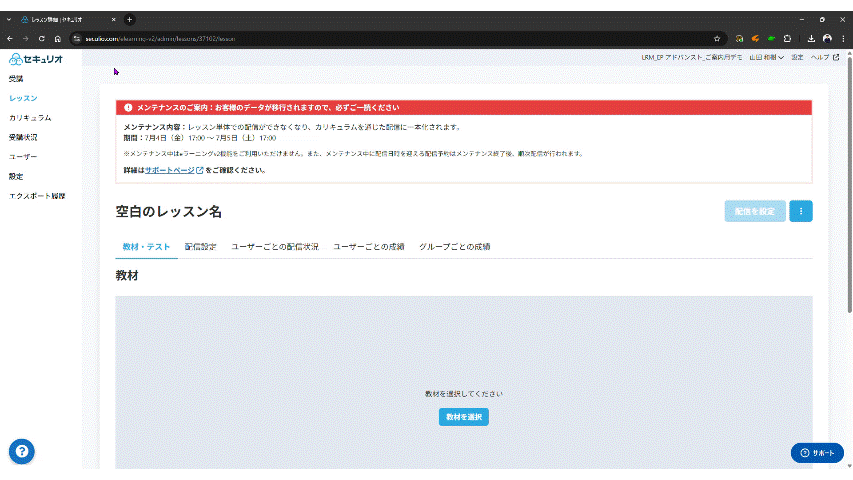Screen dimensions: 853x480
Task: Open レッスン in the sidebar
Action: click(x=23, y=99)
